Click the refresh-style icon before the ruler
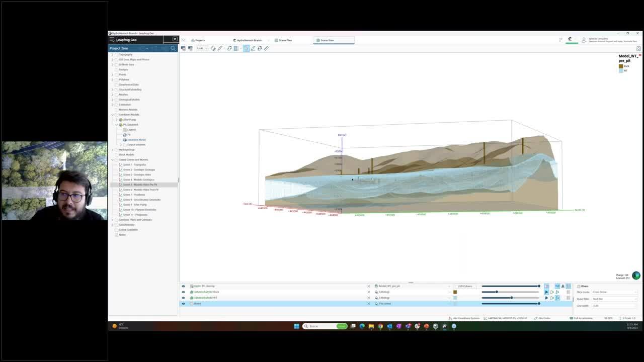 (x=260, y=48)
